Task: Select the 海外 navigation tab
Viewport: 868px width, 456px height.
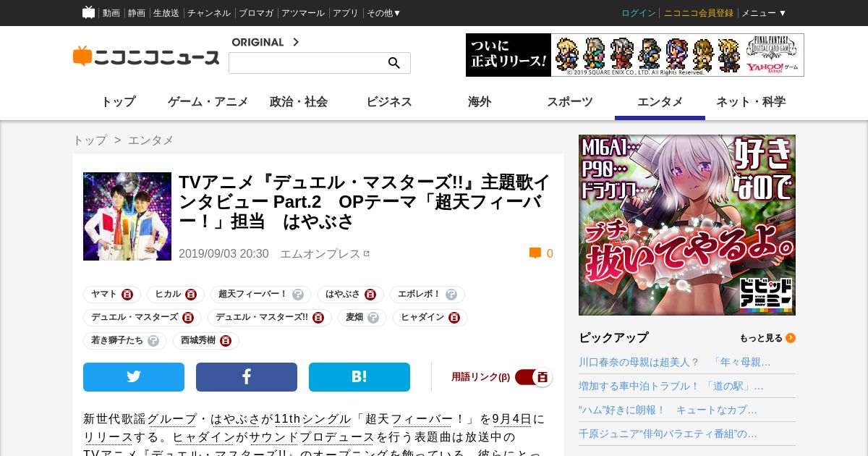Action: point(480,102)
